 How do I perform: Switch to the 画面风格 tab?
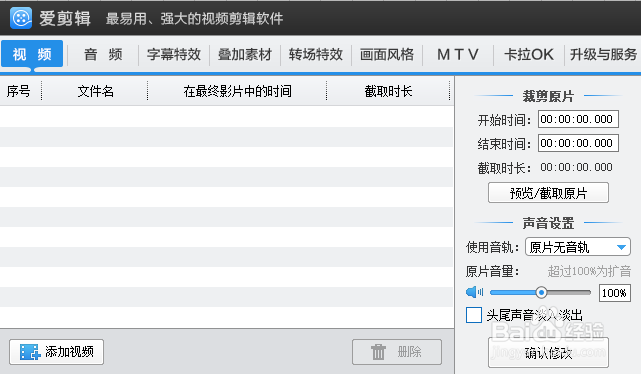click(387, 54)
